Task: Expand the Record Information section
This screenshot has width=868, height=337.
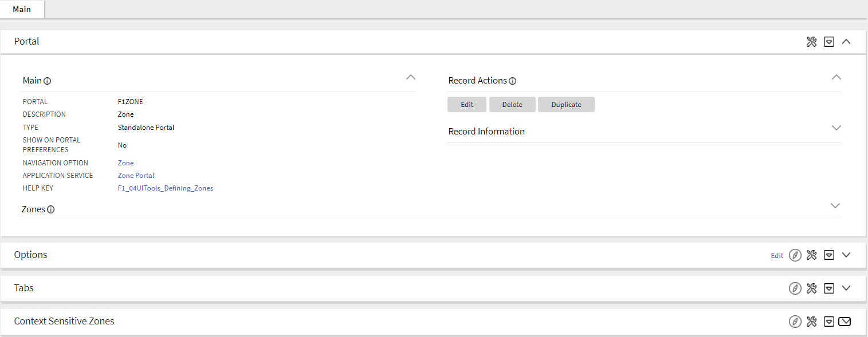Action: coord(836,128)
